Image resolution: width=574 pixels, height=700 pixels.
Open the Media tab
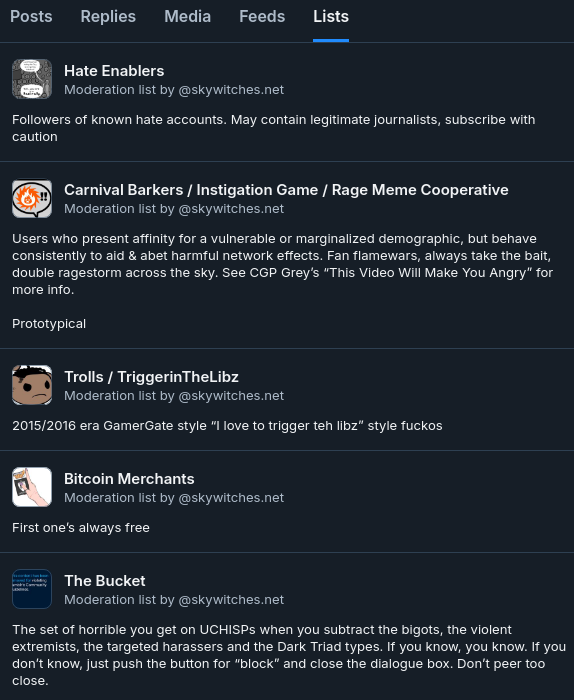pyautogui.click(x=187, y=17)
